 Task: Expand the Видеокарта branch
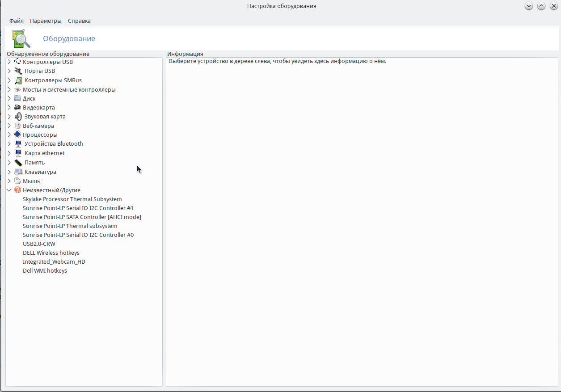coord(9,107)
